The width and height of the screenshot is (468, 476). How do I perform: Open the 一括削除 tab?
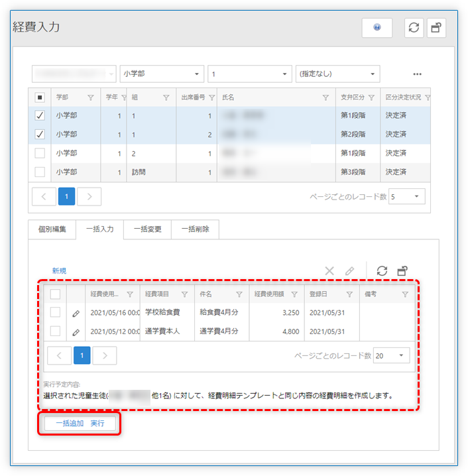click(195, 229)
